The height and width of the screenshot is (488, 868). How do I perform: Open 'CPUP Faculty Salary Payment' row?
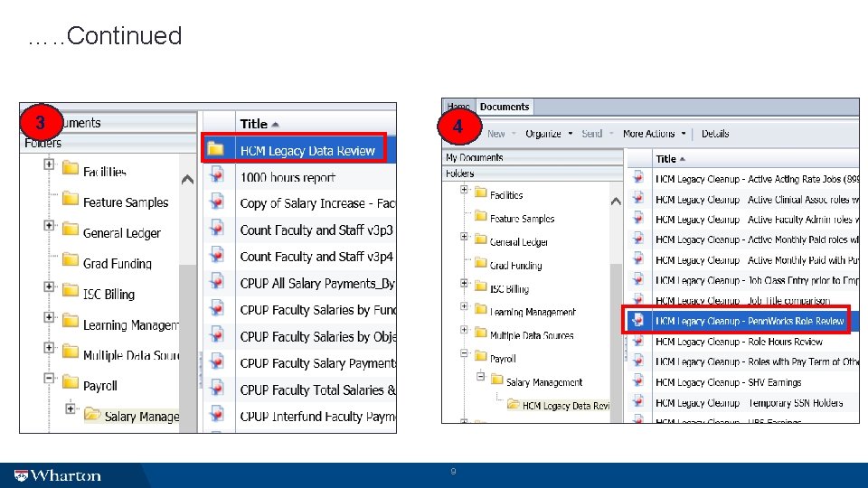point(299,363)
